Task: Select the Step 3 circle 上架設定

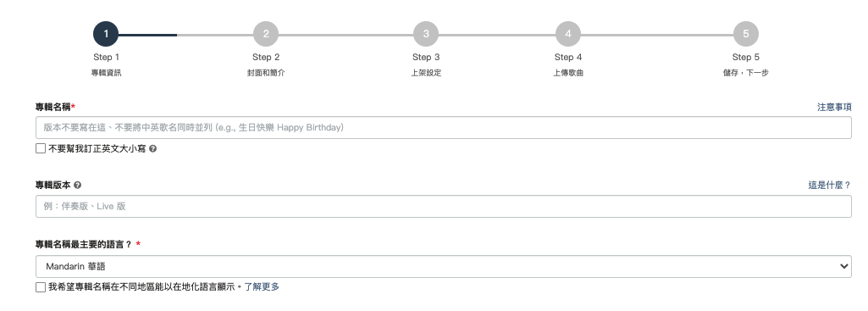Action: [426, 34]
